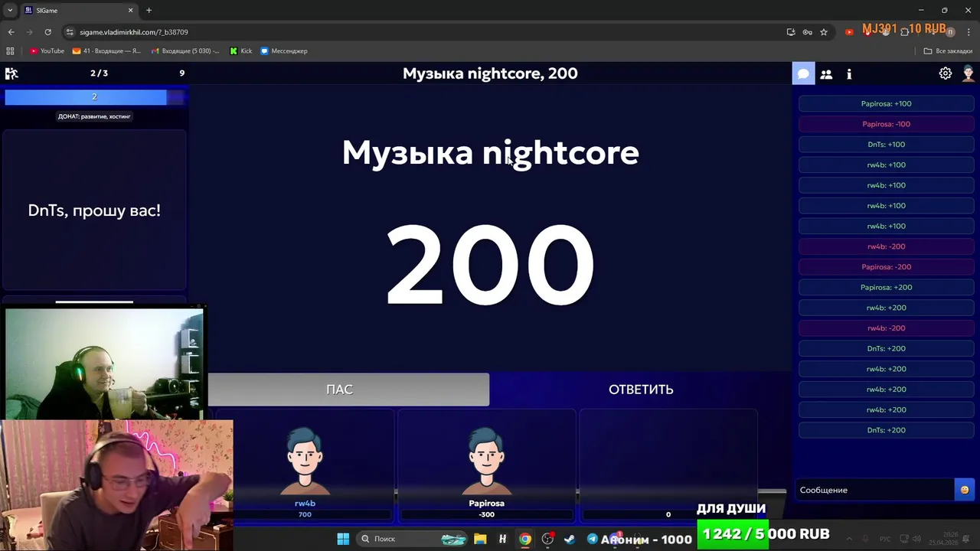
Task: Show the players list icon
Action: pos(826,74)
